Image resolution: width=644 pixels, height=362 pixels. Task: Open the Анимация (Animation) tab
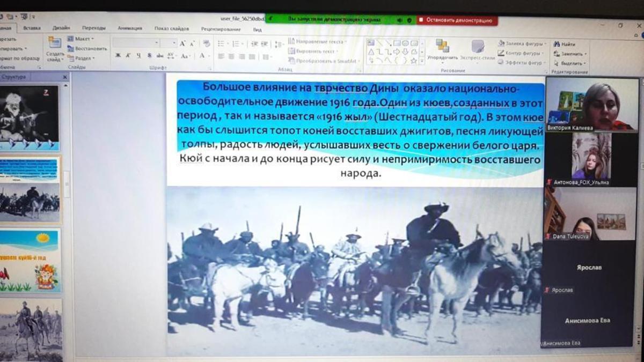[130, 28]
